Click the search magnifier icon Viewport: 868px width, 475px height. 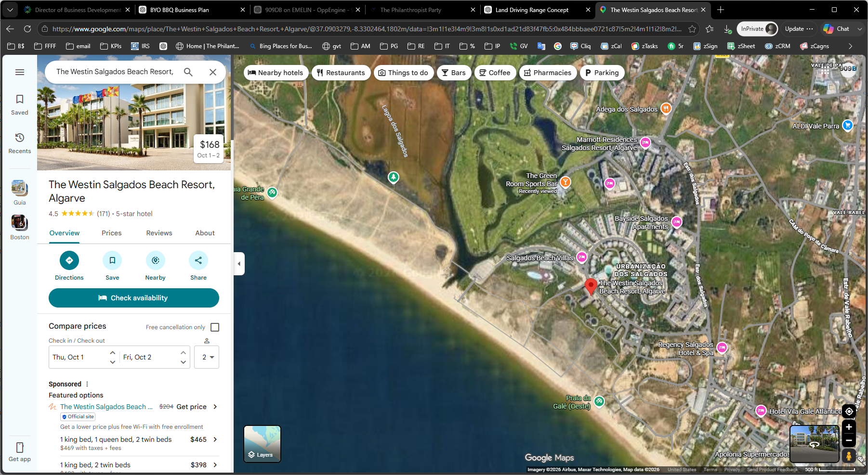[188, 72]
